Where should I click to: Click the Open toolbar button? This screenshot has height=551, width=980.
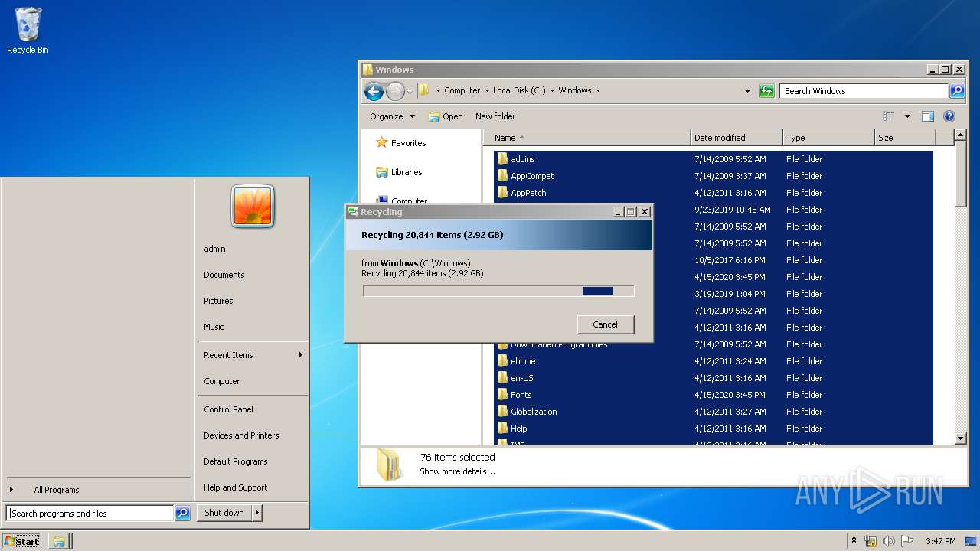point(446,116)
